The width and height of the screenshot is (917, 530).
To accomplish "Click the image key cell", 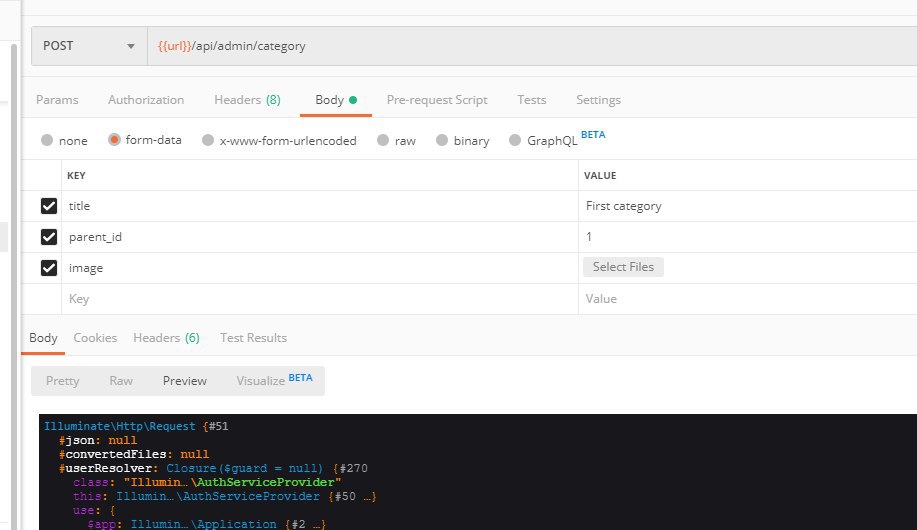I will (x=320, y=268).
